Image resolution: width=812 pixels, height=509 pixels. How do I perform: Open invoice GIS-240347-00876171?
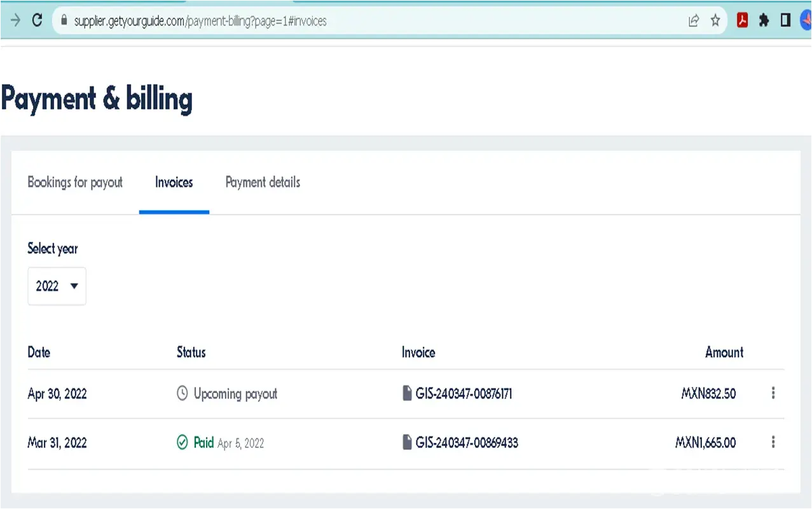click(464, 394)
